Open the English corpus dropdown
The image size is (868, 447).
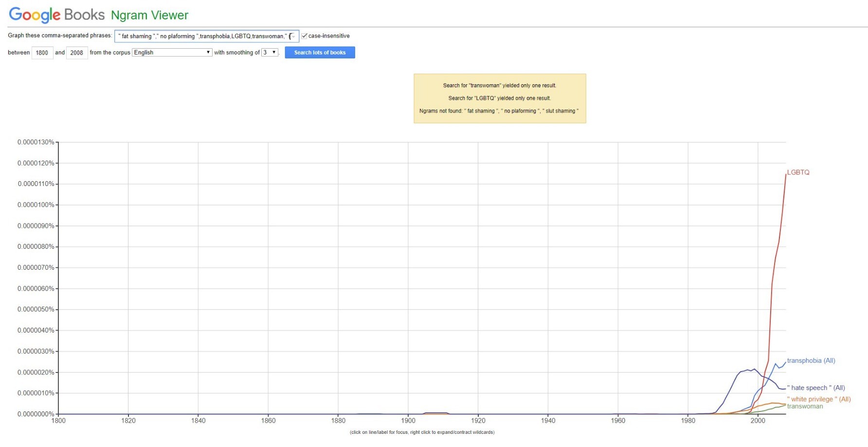pos(172,53)
